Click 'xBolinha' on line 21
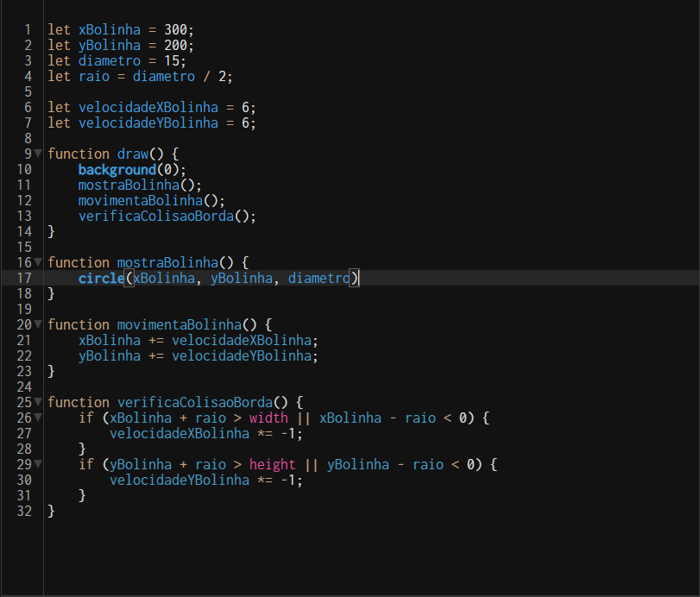This screenshot has width=700, height=597. click(x=110, y=340)
